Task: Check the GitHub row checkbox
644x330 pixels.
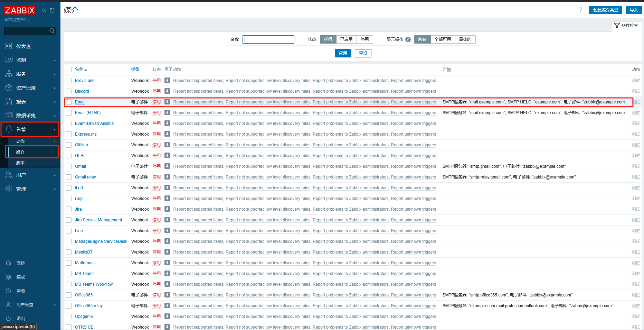Action: [69, 145]
